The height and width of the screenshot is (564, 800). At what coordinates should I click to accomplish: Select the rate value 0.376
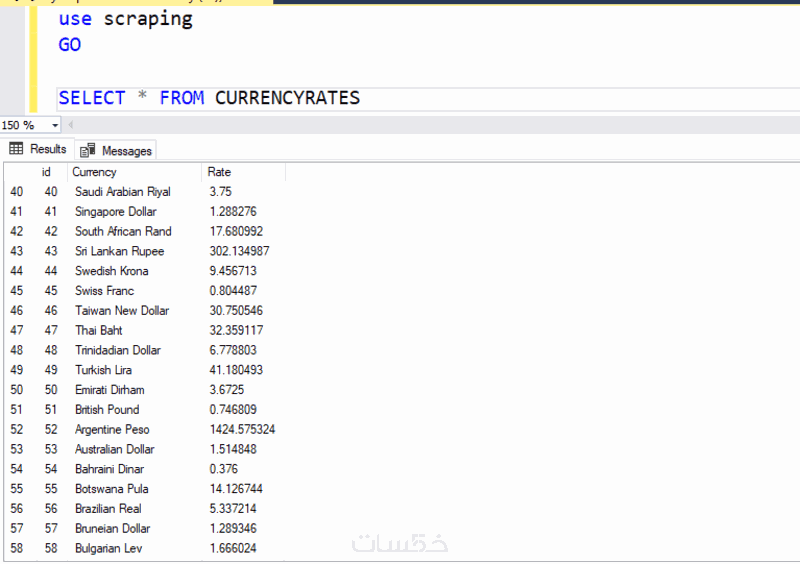(223, 469)
